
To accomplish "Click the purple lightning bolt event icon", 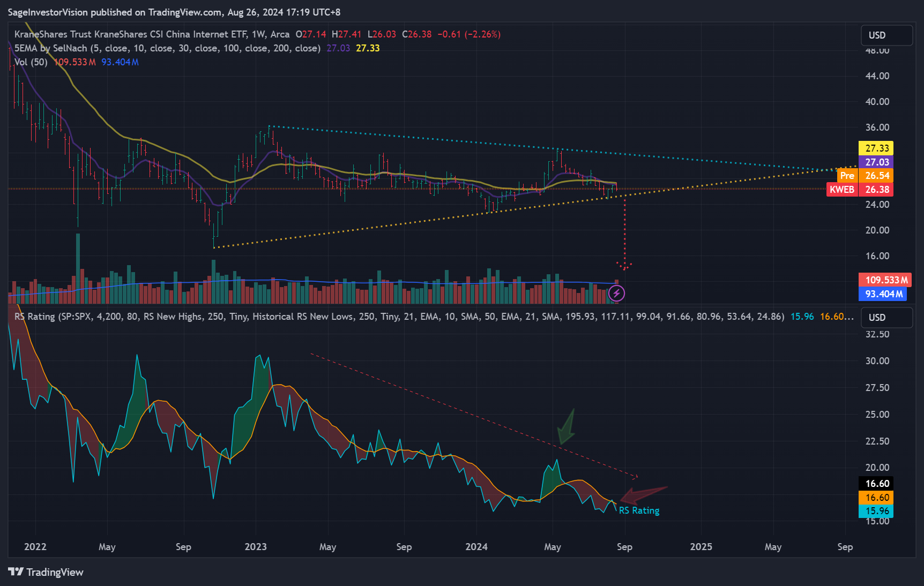I will [x=616, y=293].
